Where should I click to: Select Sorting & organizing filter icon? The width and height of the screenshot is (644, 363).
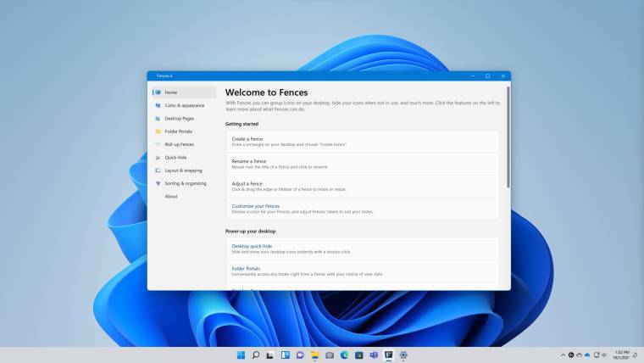(158, 183)
